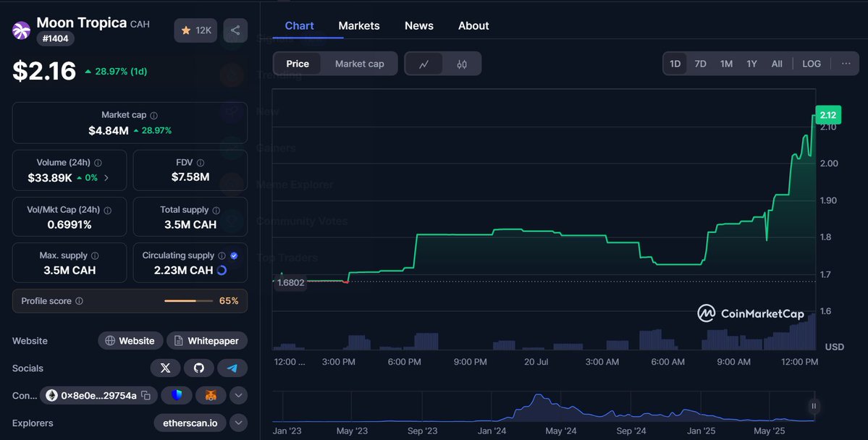Click the $2.16 price value
This screenshot has height=440, width=868.
point(44,71)
